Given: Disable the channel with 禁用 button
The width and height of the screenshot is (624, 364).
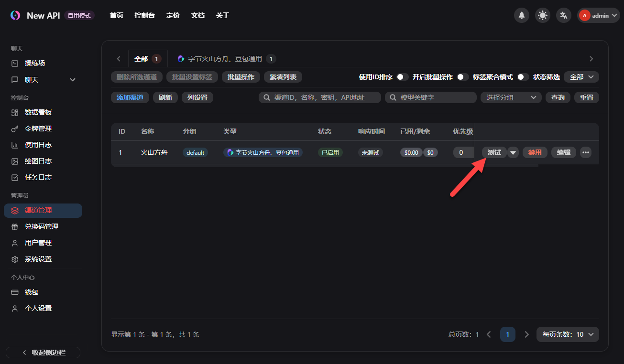Looking at the screenshot, I should [x=535, y=152].
